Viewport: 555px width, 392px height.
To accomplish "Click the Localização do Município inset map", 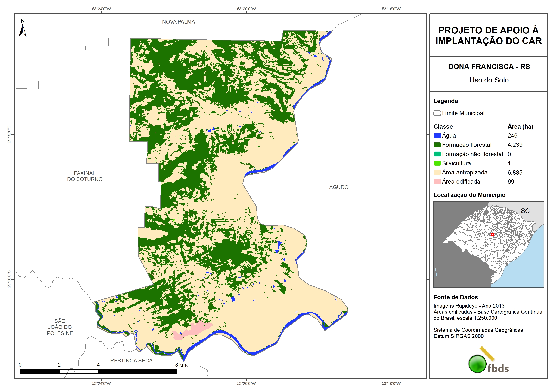I will (x=489, y=244).
